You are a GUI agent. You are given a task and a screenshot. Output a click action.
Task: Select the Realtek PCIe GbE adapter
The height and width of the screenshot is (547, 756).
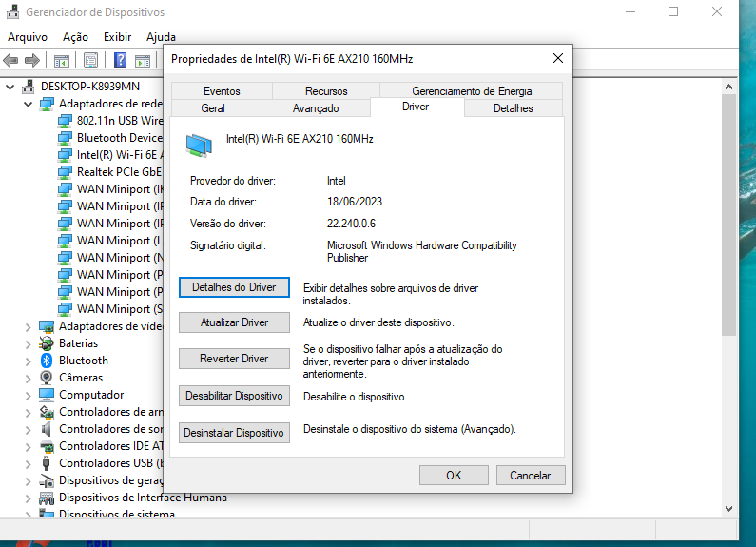[x=120, y=172]
